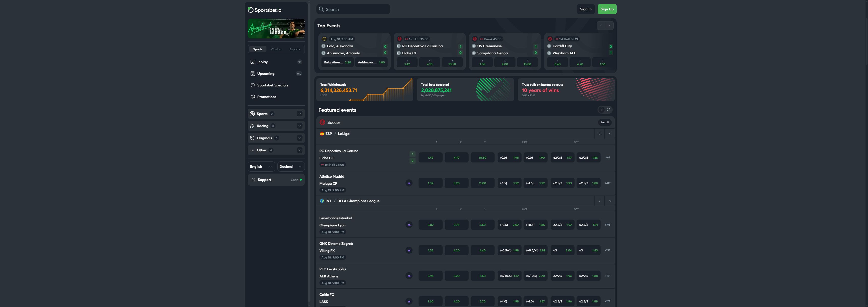Screen dimensions: 868x307
Task: Open +198 more markets for Fenerbahce match
Action: tap(608, 225)
